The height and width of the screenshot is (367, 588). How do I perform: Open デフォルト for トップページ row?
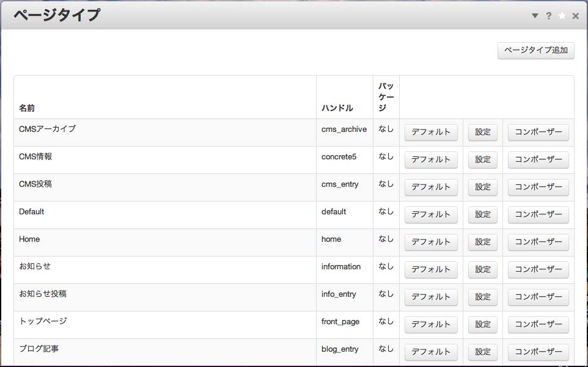pyautogui.click(x=431, y=324)
